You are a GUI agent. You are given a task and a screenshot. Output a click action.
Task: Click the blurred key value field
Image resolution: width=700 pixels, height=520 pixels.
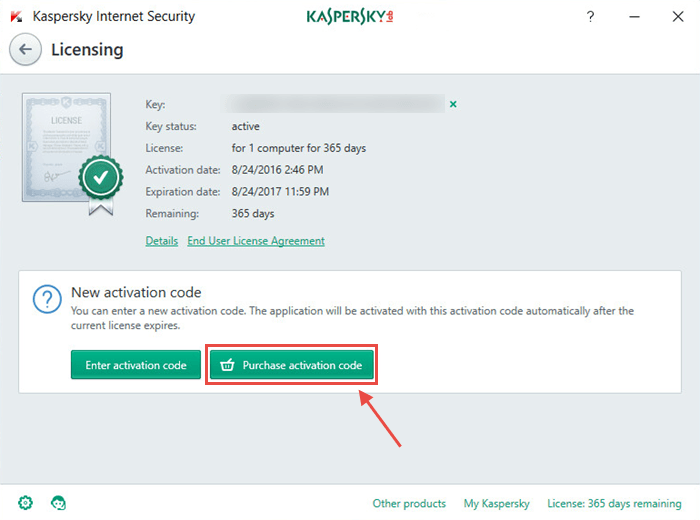334,104
